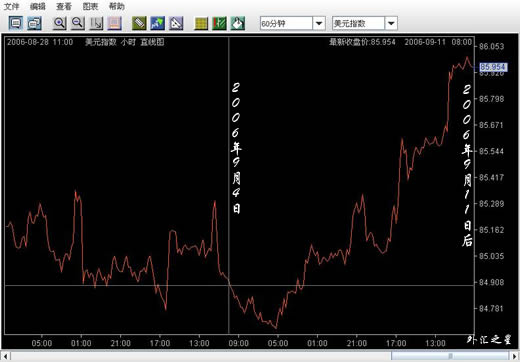Click the zoom out magnifier icon

point(78,23)
